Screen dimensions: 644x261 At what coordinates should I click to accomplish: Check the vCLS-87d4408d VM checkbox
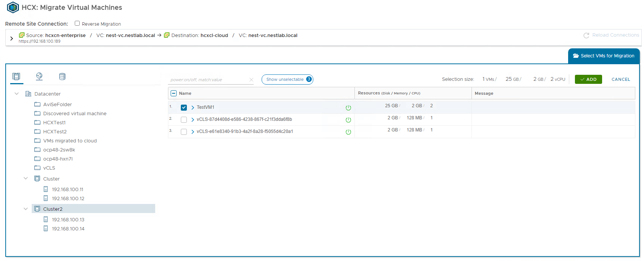click(184, 120)
